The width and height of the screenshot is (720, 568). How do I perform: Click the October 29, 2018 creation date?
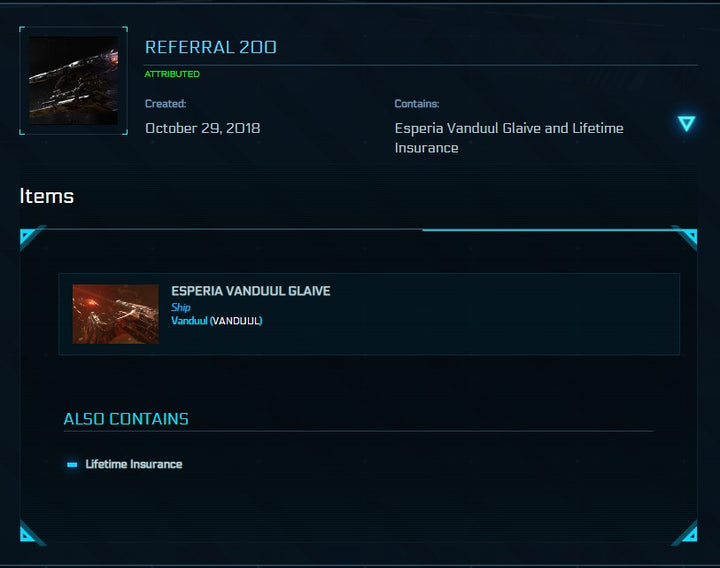203,128
